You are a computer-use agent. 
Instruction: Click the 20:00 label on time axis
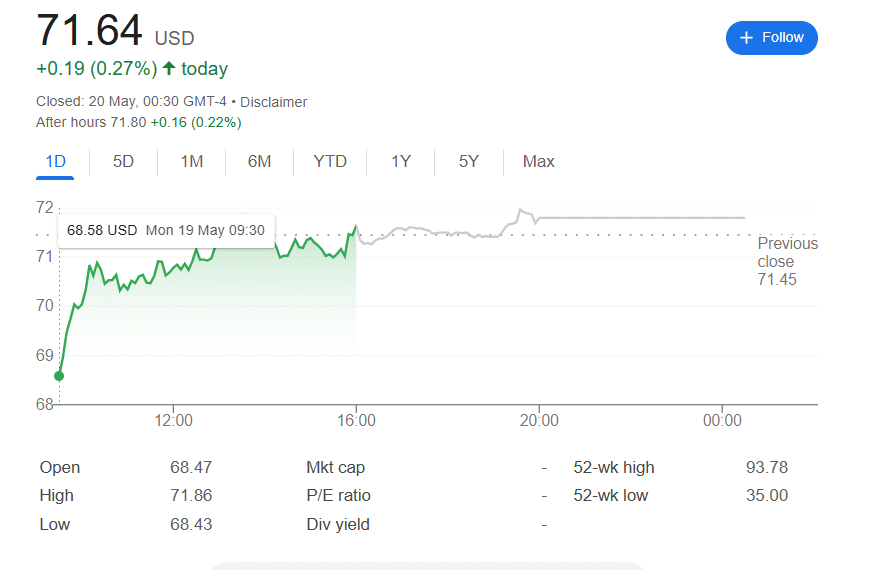[538, 421]
